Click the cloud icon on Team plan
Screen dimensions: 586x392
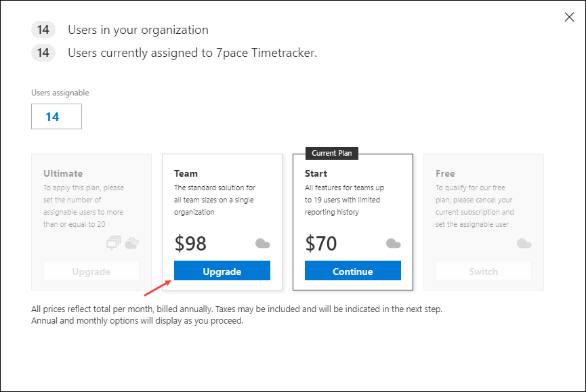pyautogui.click(x=263, y=244)
